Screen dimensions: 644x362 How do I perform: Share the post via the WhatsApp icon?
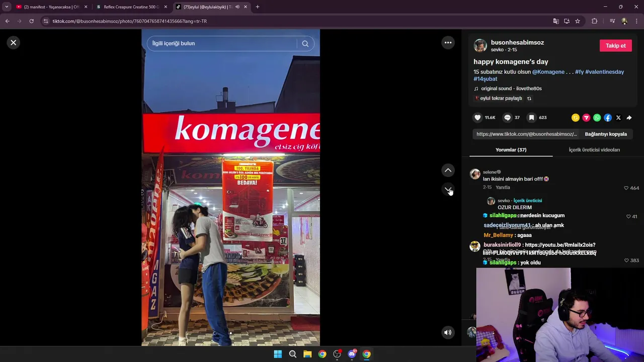coord(597,118)
